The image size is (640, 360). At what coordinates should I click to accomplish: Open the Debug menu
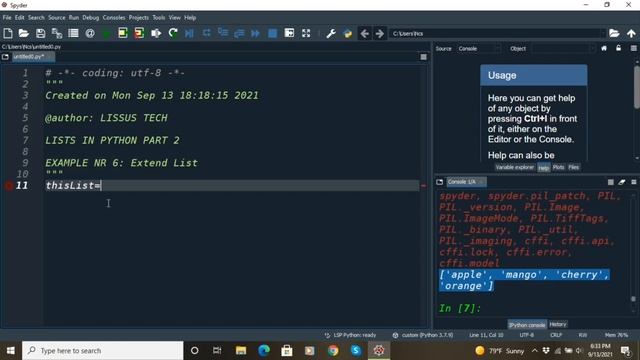coord(91,18)
